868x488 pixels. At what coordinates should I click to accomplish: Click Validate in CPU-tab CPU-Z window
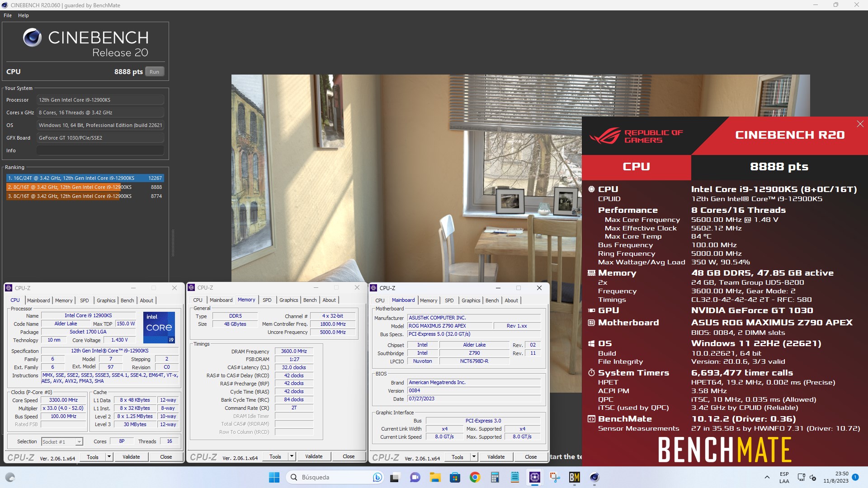coord(131,457)
